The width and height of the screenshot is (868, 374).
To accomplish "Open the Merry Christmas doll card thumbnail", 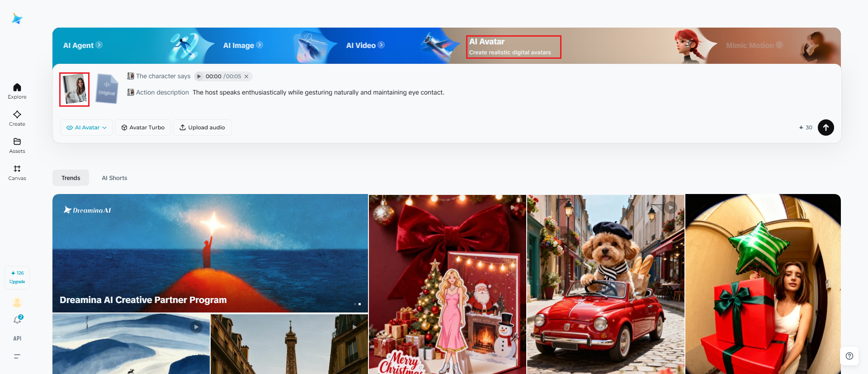I will pos(448,284).
